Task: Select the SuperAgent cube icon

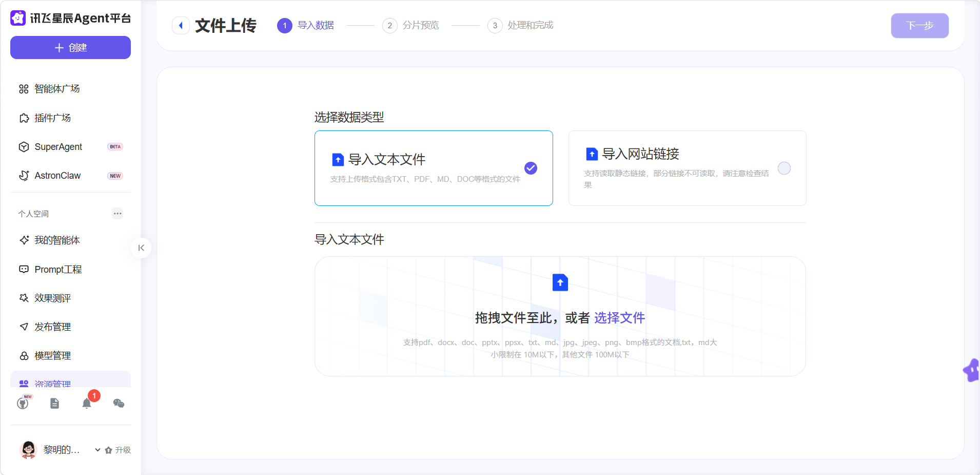Action: [24, 147]
